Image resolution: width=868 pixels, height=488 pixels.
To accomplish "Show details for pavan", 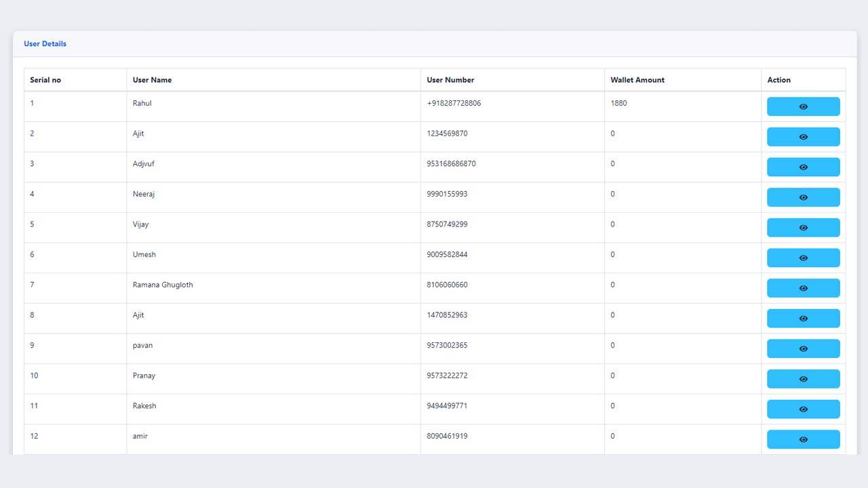I will click(803, 348).
